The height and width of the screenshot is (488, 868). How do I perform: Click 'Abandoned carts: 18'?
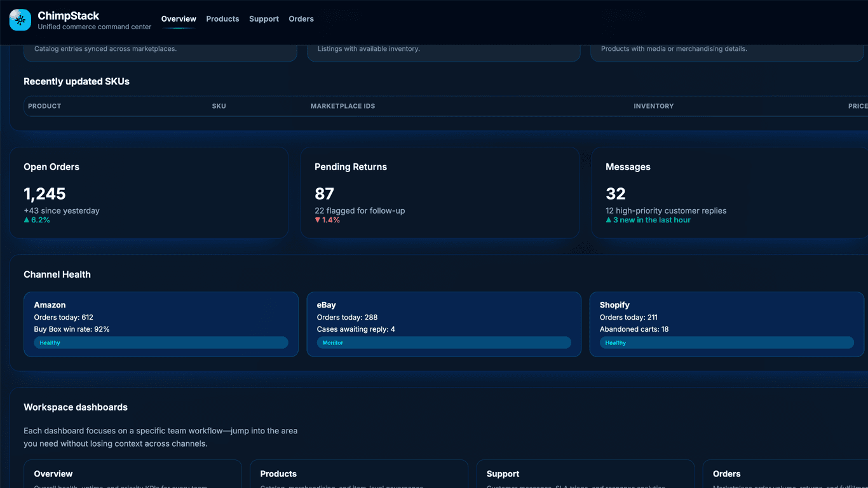[x=634, y=329]
